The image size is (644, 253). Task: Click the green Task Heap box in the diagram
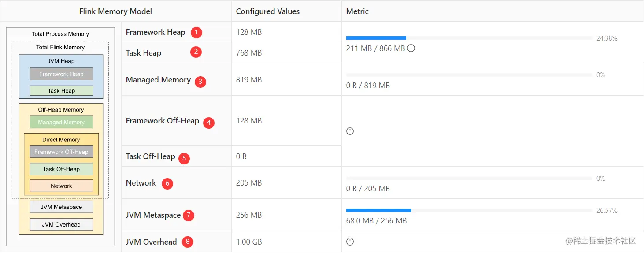click(x=61, y=91)
